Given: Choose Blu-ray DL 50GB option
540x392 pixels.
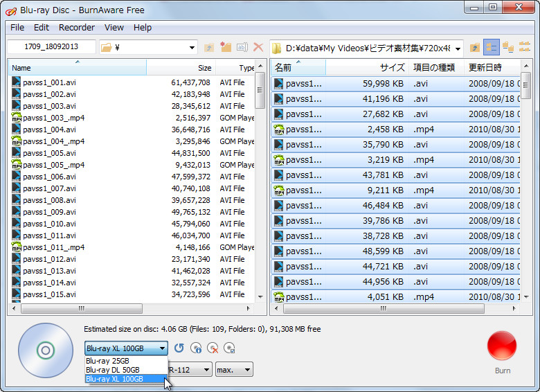Looking at the screenshot, I should pyautogui.click(x=126, y=370).
